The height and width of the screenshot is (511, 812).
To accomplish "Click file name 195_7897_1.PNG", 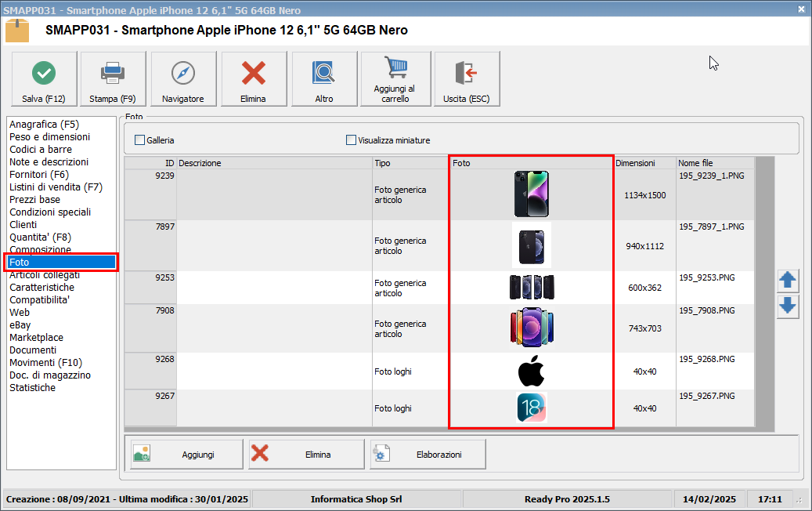I will [712, 227].
